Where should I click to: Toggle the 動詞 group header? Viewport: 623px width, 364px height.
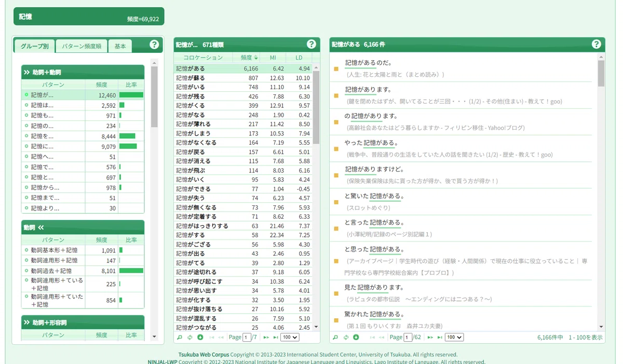point(83,227)
